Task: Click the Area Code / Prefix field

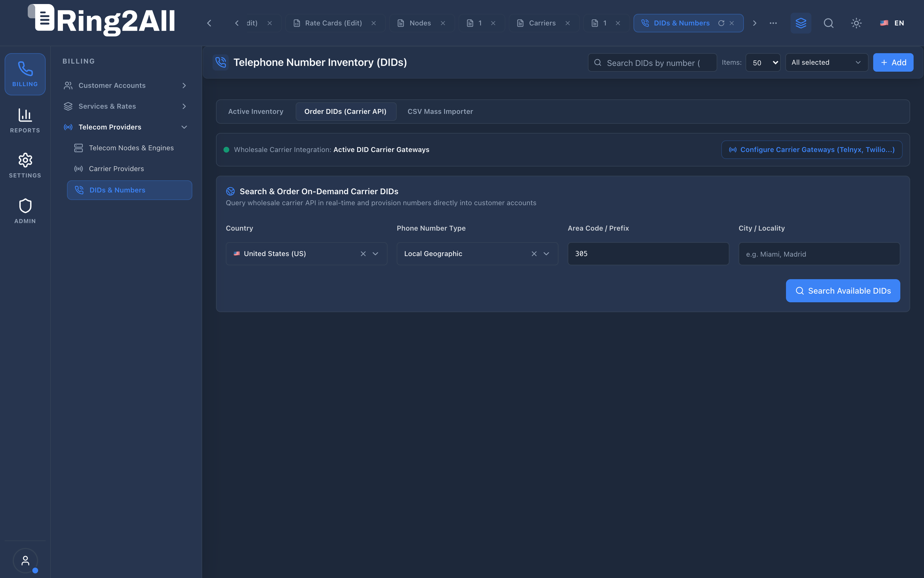Action: (648, 254)
